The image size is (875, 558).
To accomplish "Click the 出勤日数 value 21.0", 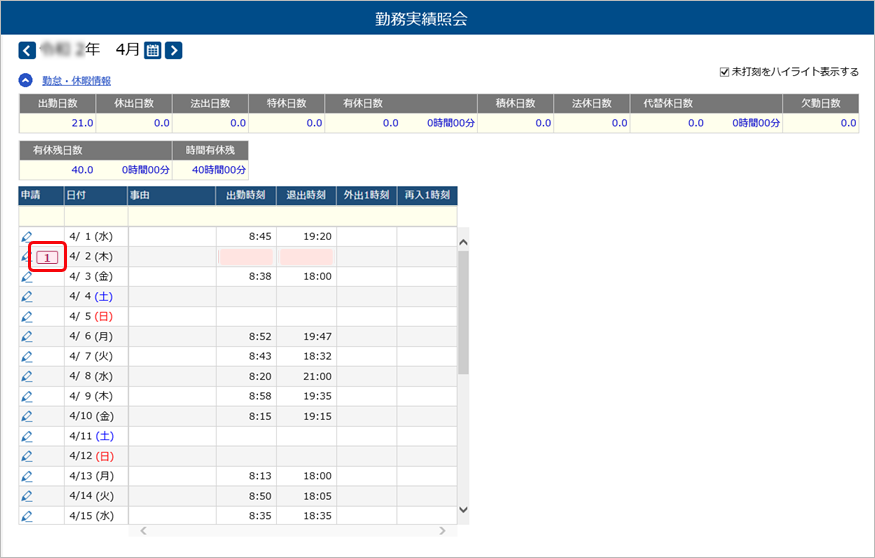I will click(83, 123).
